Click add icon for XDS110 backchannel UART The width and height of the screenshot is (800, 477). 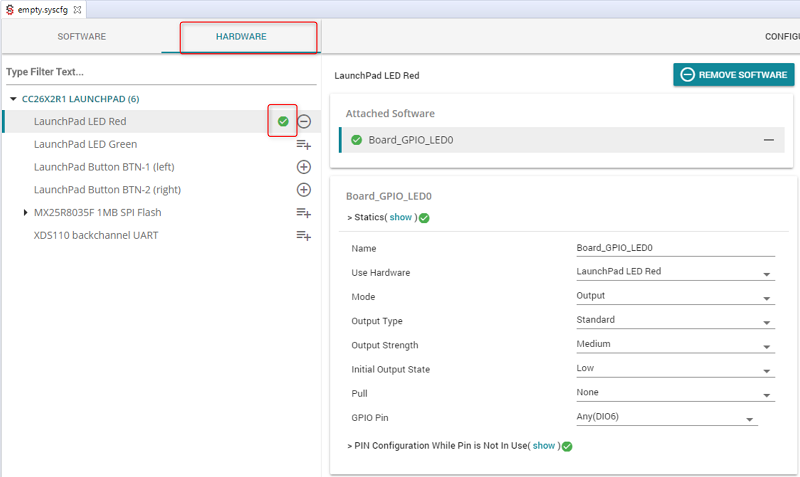(304, 236)
